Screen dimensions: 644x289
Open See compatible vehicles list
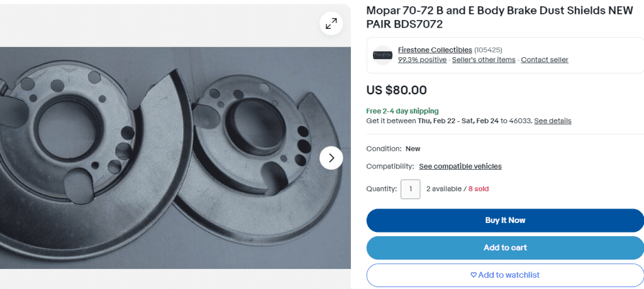click(x=460, y=166)
